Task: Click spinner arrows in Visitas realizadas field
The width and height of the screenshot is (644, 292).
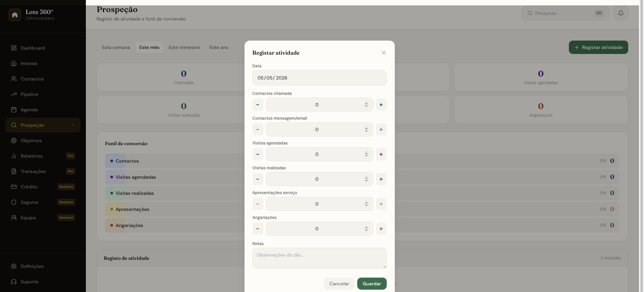Action: (366, 179)
